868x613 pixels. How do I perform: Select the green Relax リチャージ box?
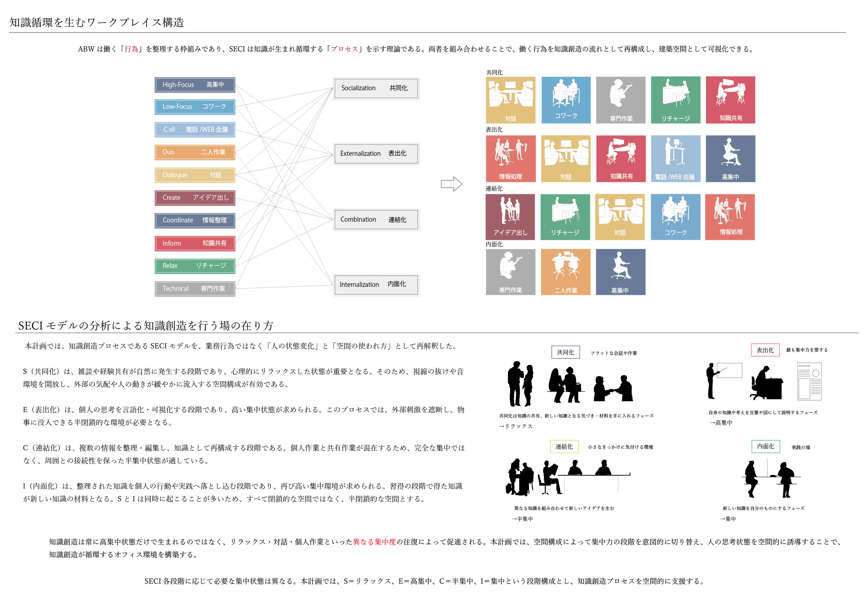[x=195, y=266]
